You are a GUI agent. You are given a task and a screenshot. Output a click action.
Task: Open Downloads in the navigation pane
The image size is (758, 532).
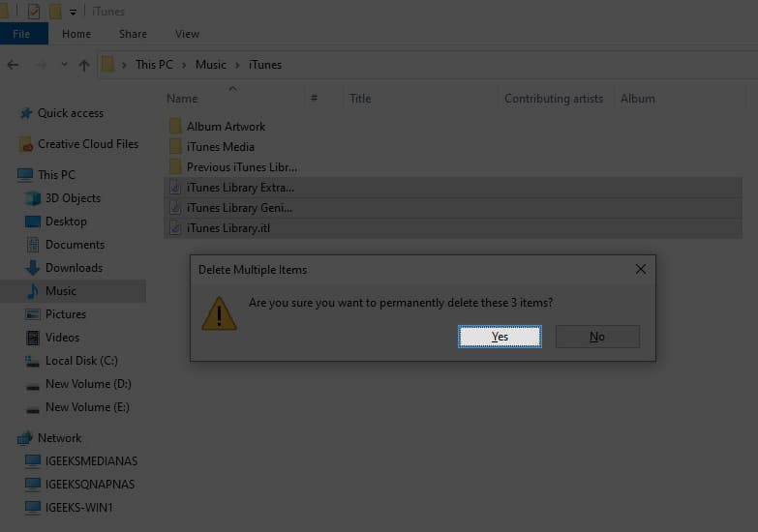pos(74,268)
